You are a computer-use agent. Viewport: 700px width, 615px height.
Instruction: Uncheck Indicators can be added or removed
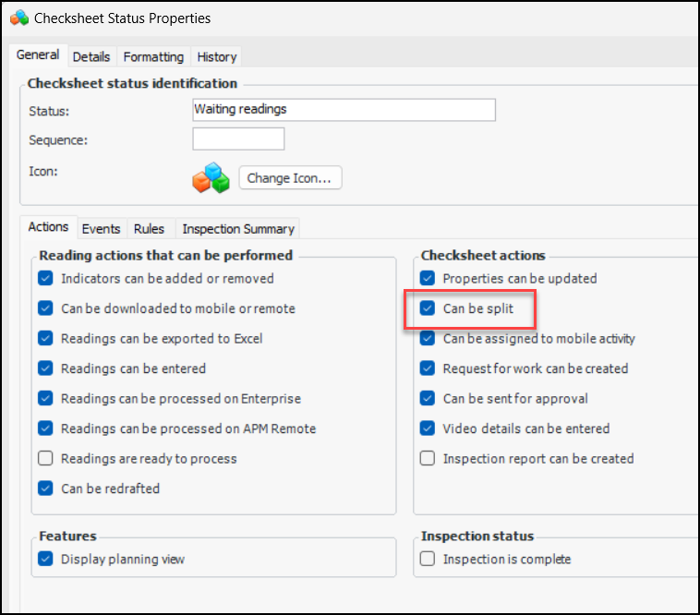pyautogui.click(x=45, y=278)
